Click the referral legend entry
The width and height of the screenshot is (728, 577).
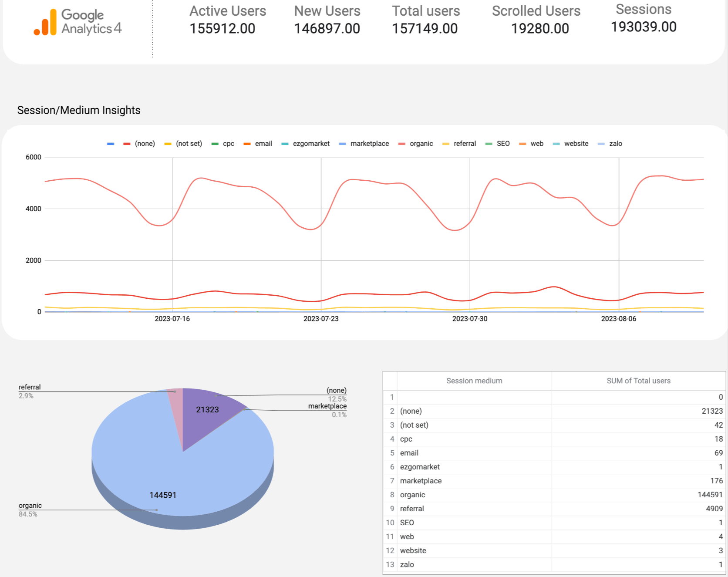[x=459, y=144]
